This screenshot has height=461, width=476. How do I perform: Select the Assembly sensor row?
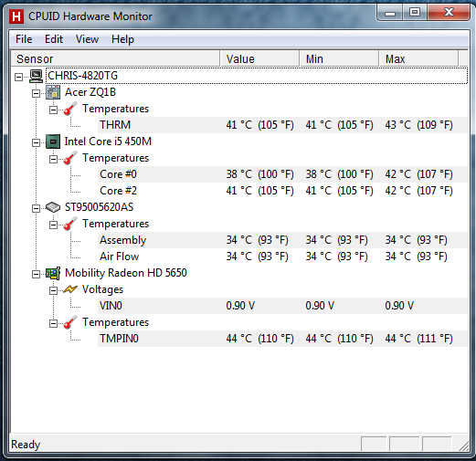pyautogui.click(x=282, y=240)
